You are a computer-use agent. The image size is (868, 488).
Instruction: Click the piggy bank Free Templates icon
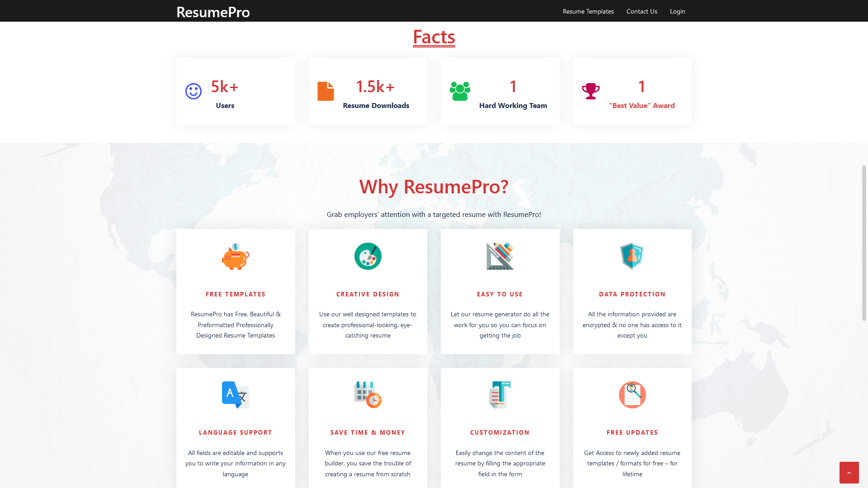click(x=236, y=256)
